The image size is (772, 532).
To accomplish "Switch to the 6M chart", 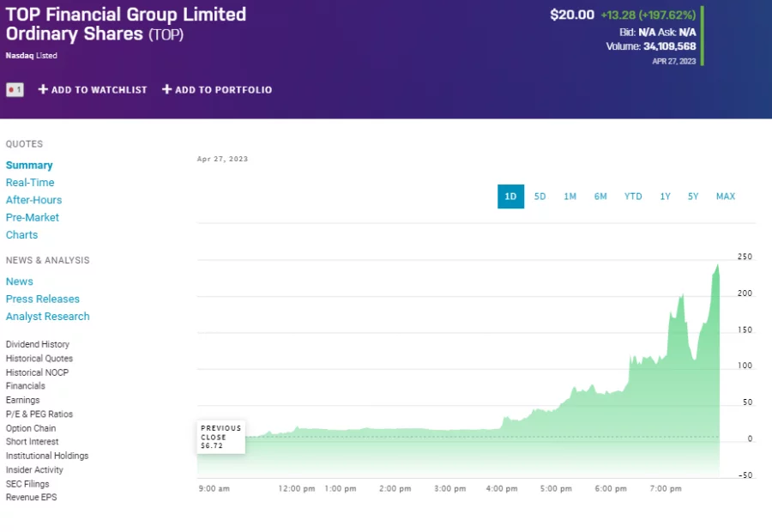I will coord(600,196).
